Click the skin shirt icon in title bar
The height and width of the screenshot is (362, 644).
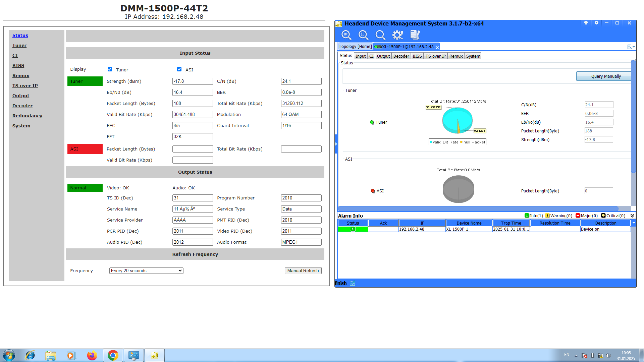pyautogui.click(x=586, y=23)
